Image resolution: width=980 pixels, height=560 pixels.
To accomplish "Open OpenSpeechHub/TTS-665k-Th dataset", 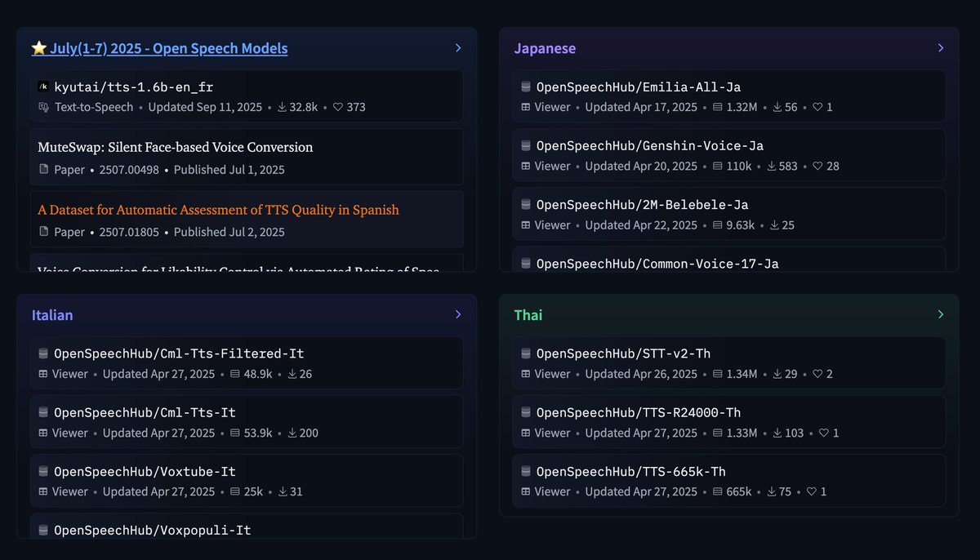I will [x=630, y=471].
